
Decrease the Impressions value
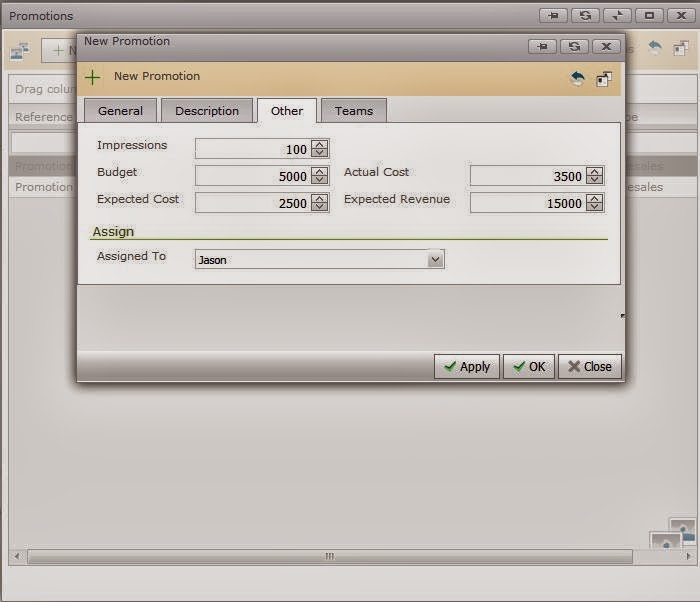point(319,153)
